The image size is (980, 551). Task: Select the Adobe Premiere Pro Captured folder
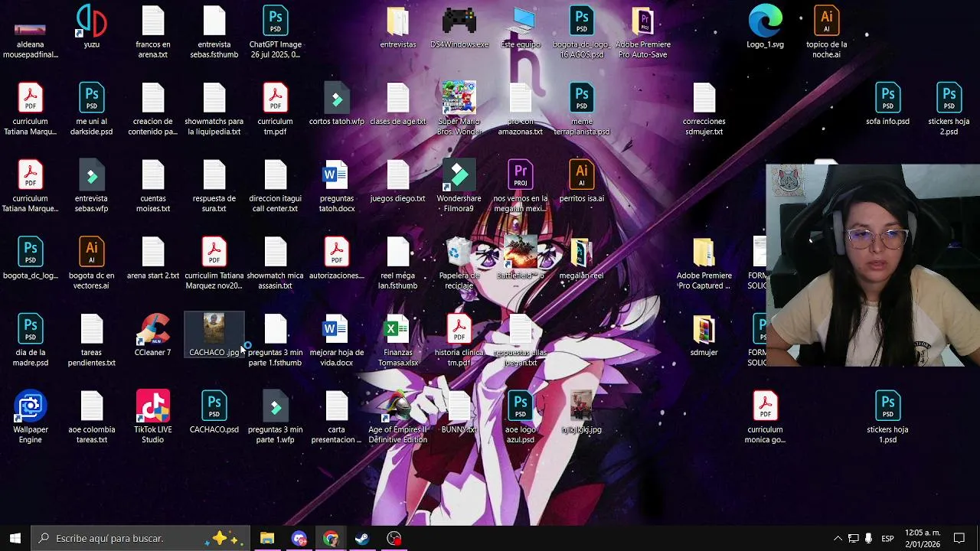point(704,262)
